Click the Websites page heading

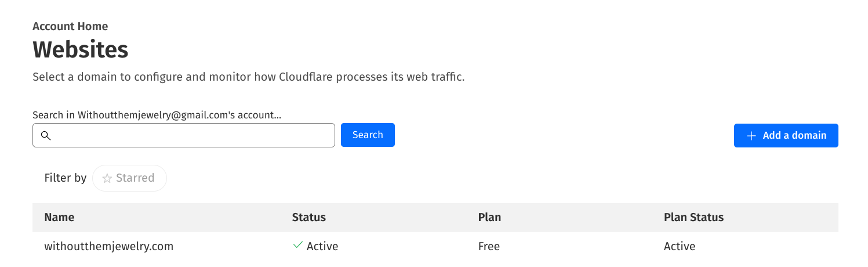coord(81,50)
